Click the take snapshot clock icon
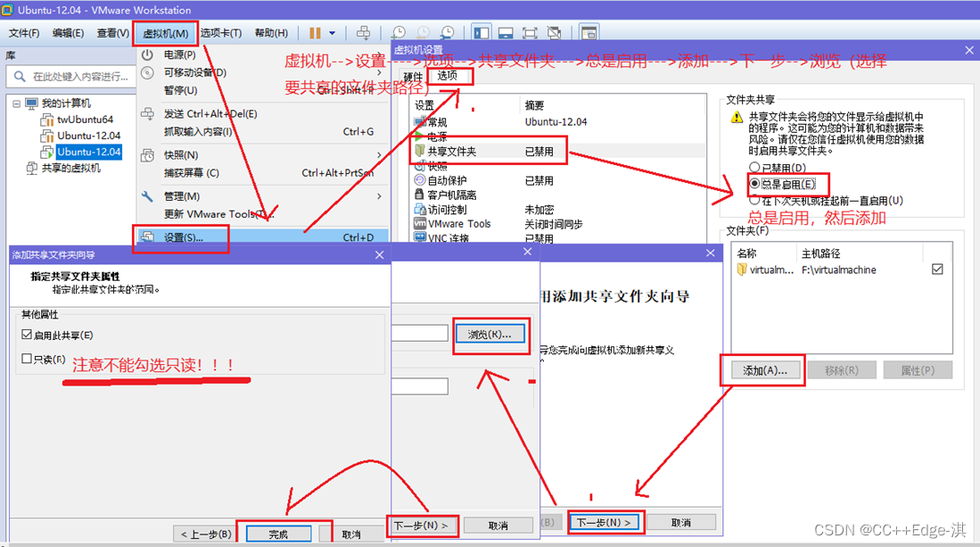 pos(398,33)
